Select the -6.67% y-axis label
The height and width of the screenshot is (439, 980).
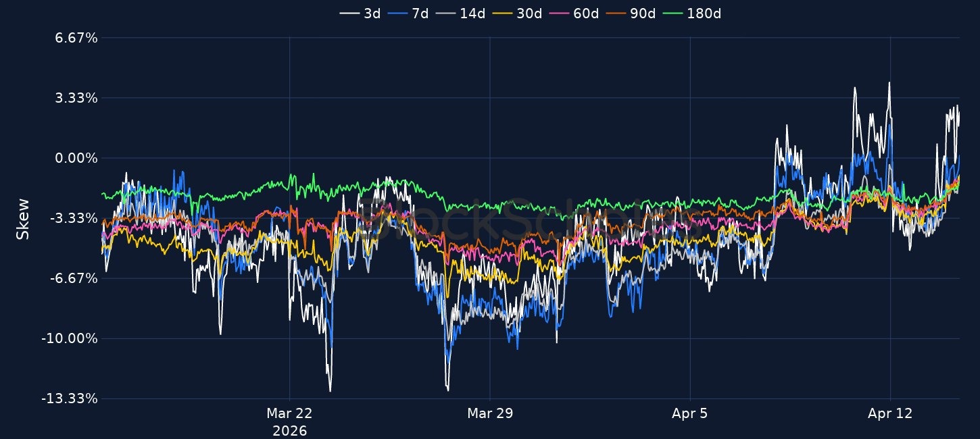(x=74, y=278)
